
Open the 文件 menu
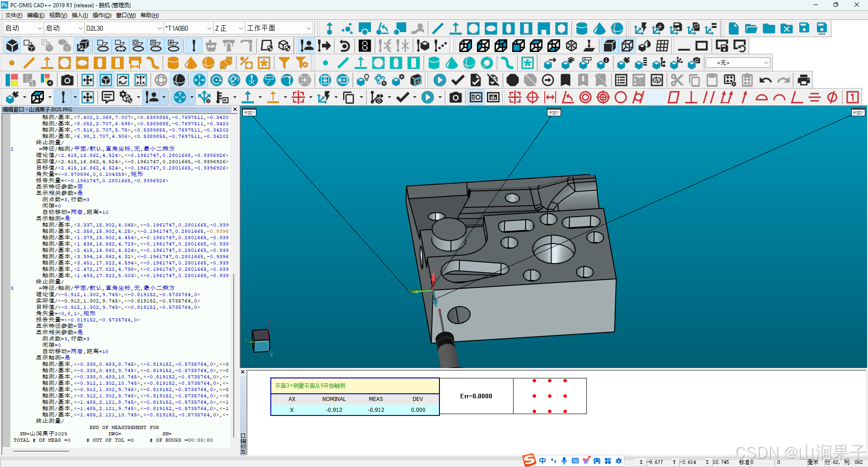pyautogui.click(x=13, y=15)
